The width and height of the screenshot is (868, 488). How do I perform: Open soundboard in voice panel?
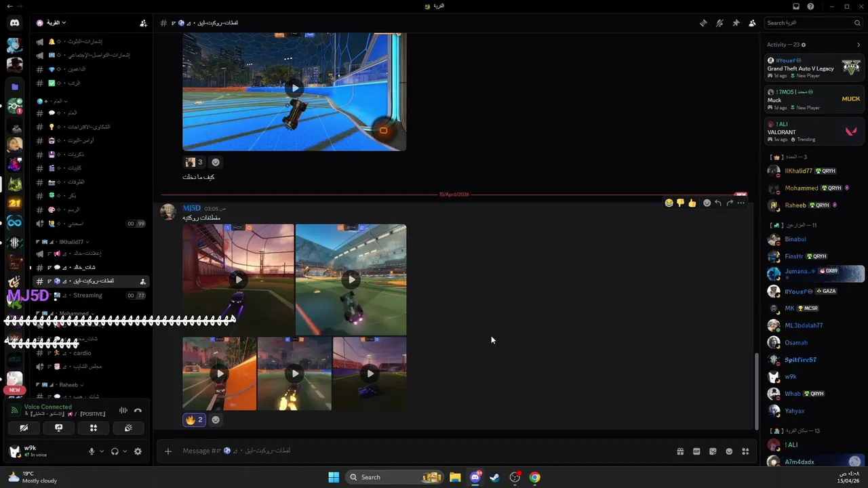tap(128, 428)
